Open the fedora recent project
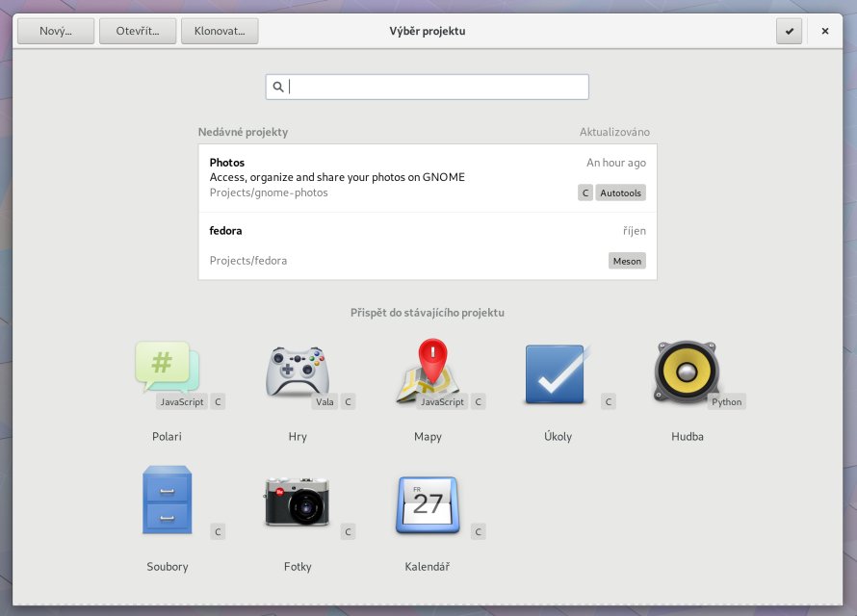Viewport: 857px width, 616px height. (x=385, y=245)
